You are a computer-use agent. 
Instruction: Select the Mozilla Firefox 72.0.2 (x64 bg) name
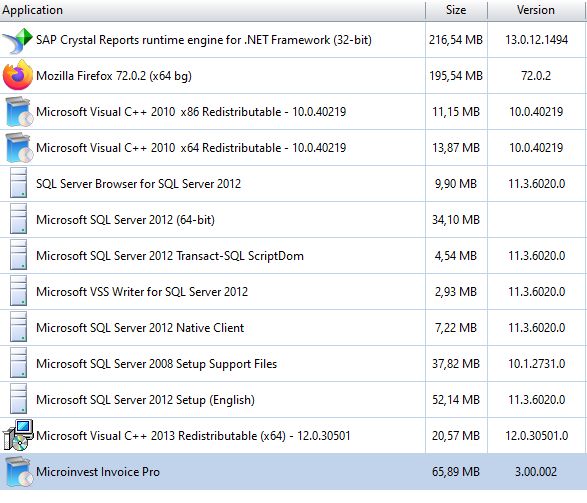click(x=114, y=76)
